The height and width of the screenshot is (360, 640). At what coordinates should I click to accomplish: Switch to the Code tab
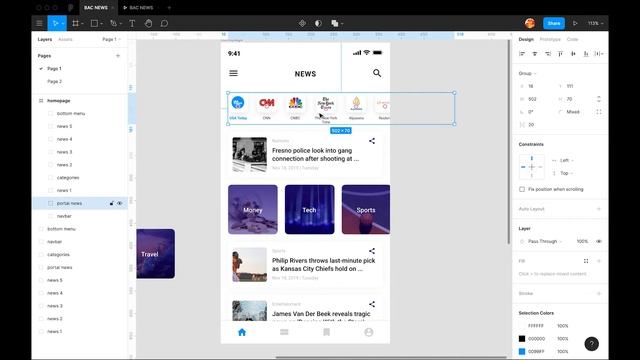(x=572, y=39)
